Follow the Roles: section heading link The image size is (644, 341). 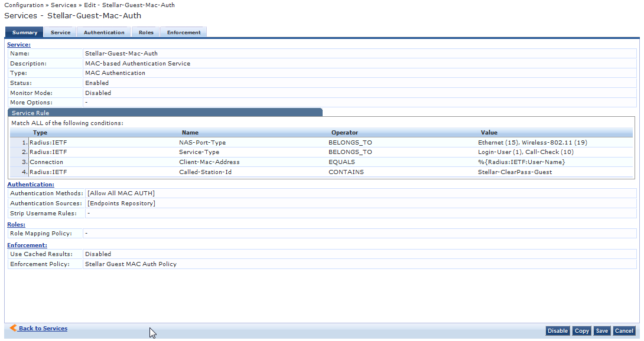point(16,224)
